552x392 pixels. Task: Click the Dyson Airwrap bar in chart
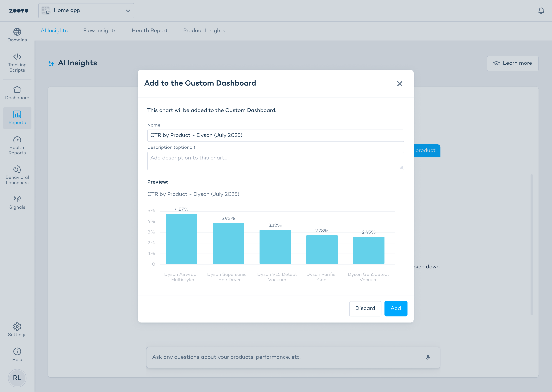tap(182, 239)
